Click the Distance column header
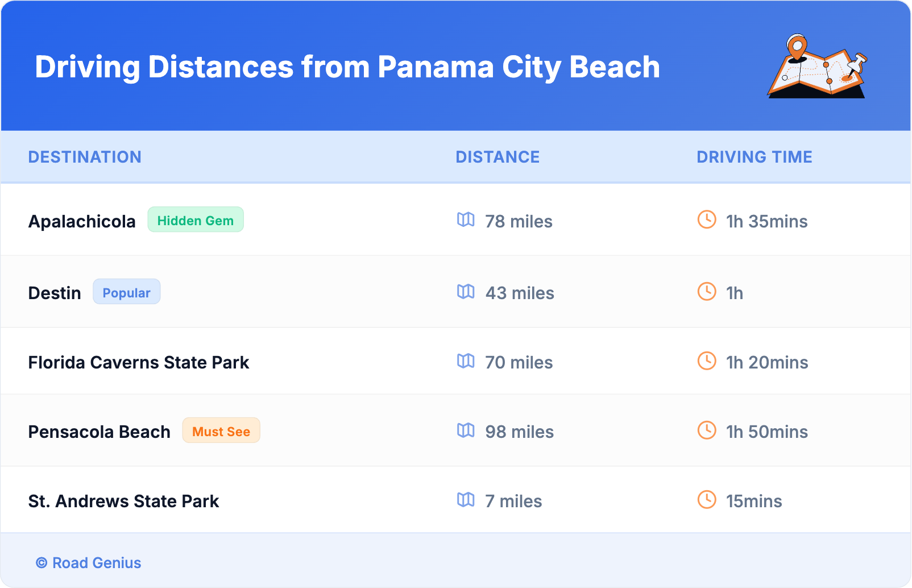Image resolution: width=912 pixels, height=588 pixels. click(498, 157)
